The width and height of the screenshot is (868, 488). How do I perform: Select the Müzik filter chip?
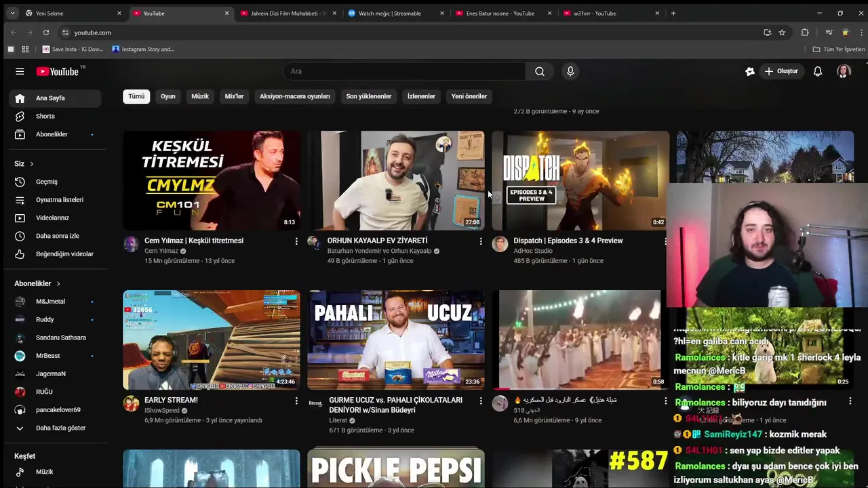(x=200, y=96)
